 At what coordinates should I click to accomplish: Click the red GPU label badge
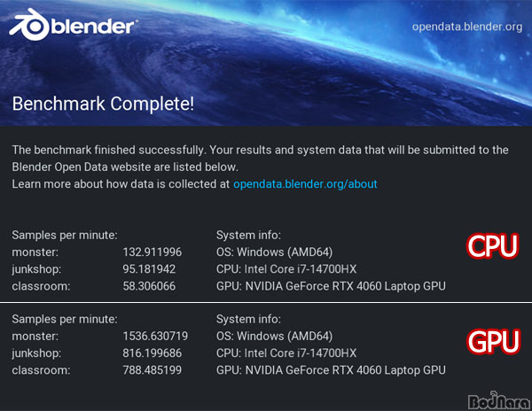tap(493, 342)
